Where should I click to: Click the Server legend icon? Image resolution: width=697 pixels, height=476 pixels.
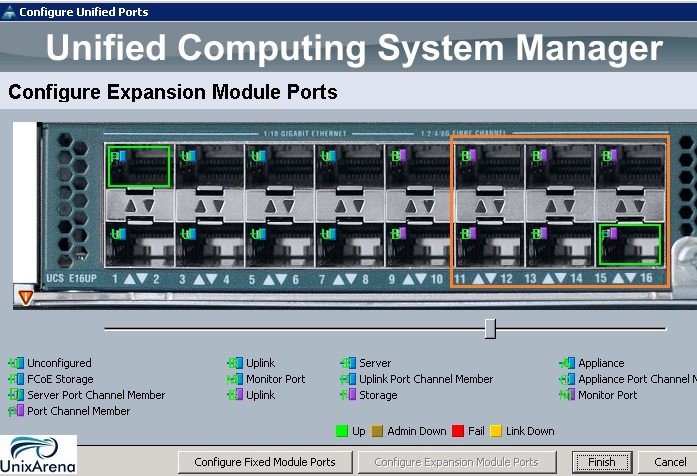coord(348,363)
